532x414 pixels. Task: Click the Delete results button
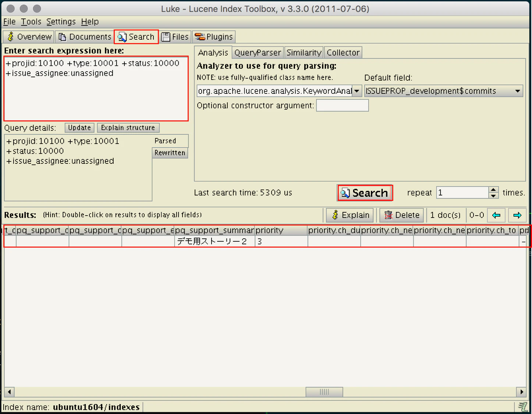click(401, 215)
